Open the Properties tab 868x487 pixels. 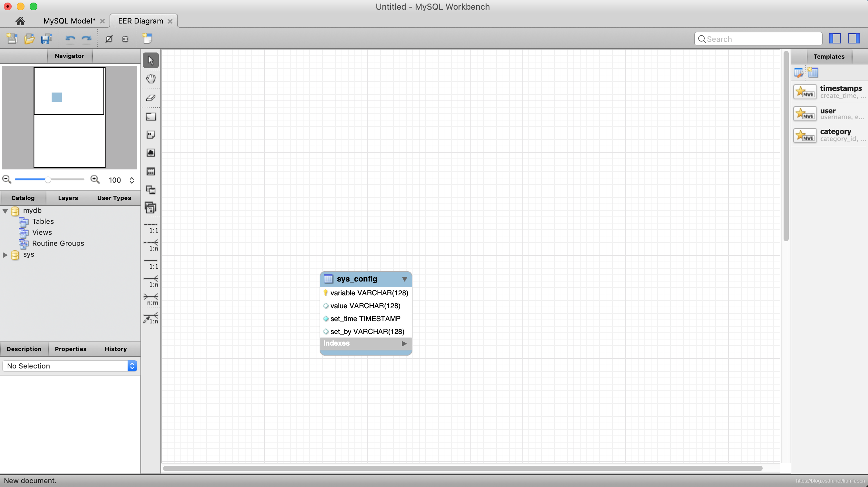[71, 349]
